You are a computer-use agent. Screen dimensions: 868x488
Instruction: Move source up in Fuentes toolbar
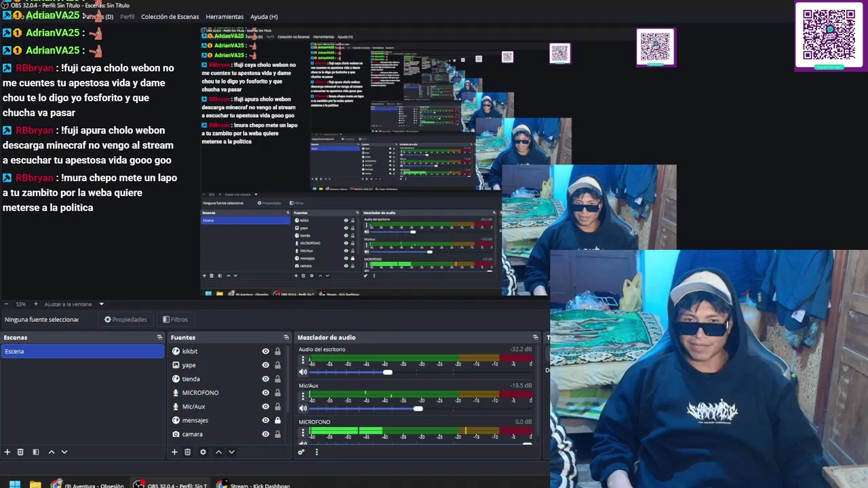click(218, 452)
